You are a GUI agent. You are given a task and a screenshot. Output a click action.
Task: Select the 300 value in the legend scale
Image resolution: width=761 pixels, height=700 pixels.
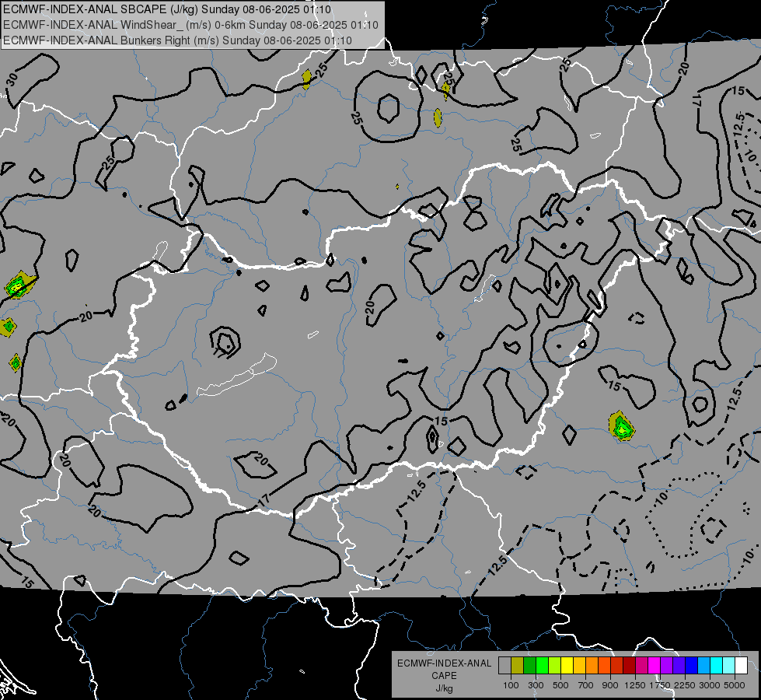(x=536, y=685)
